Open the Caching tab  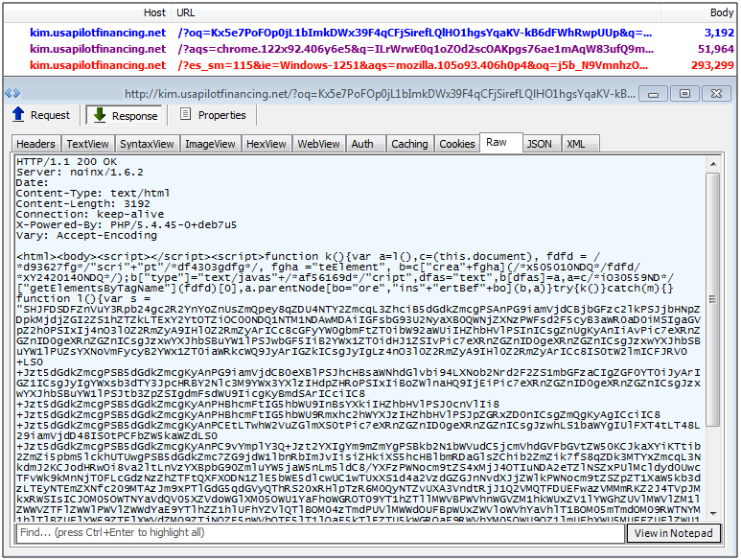(409, 144)
